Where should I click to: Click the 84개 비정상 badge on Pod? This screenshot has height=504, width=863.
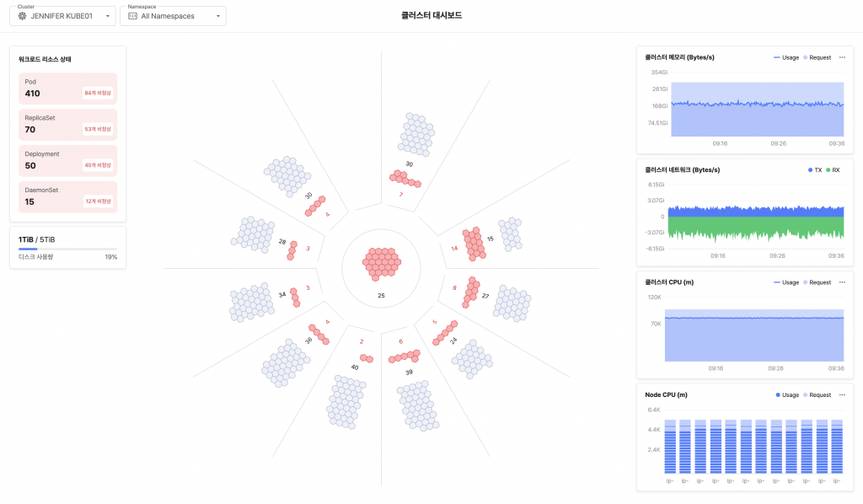click(98, 93)
